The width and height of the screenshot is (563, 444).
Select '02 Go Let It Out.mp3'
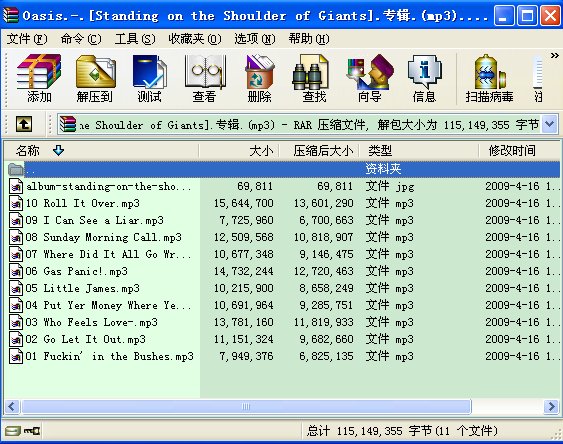pyautogui.click(x=283, y=340)
